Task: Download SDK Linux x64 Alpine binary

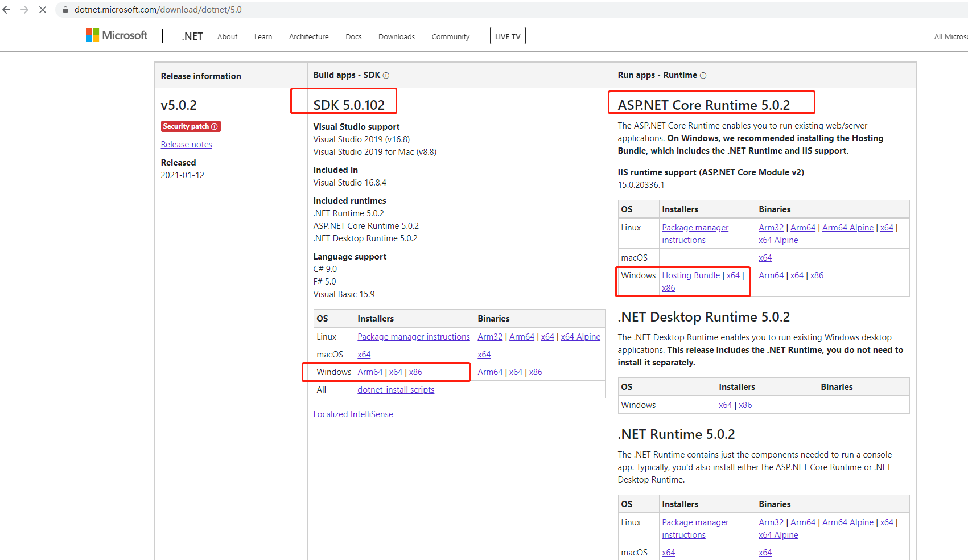Action: click(x=580, y=337)
